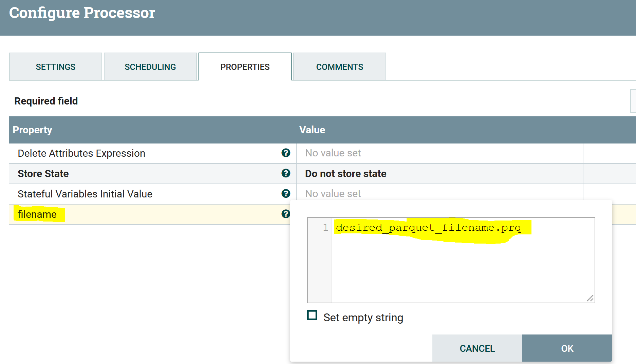The width and height of the screenshot is (636, 364).
Task: Click the Store State property row
Action: (136, 174)
